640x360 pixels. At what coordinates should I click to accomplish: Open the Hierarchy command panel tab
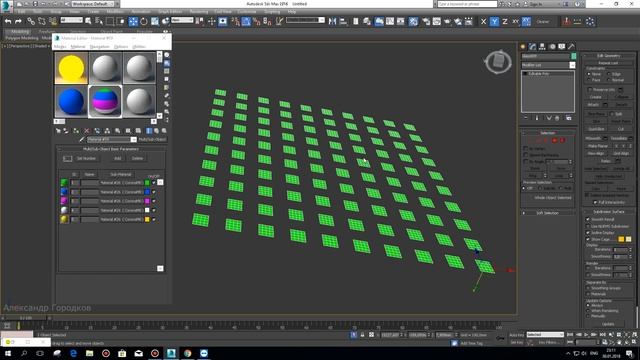542,46
